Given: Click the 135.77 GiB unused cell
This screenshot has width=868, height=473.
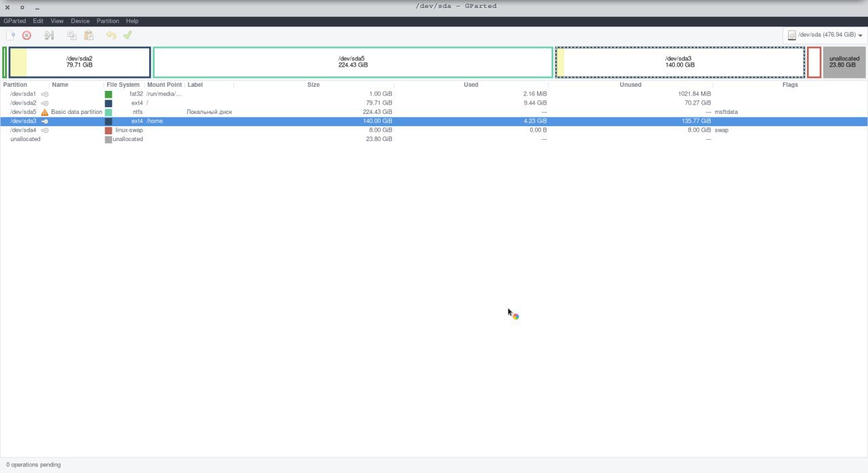Looking at the screenshot, I should coord(696,121).
